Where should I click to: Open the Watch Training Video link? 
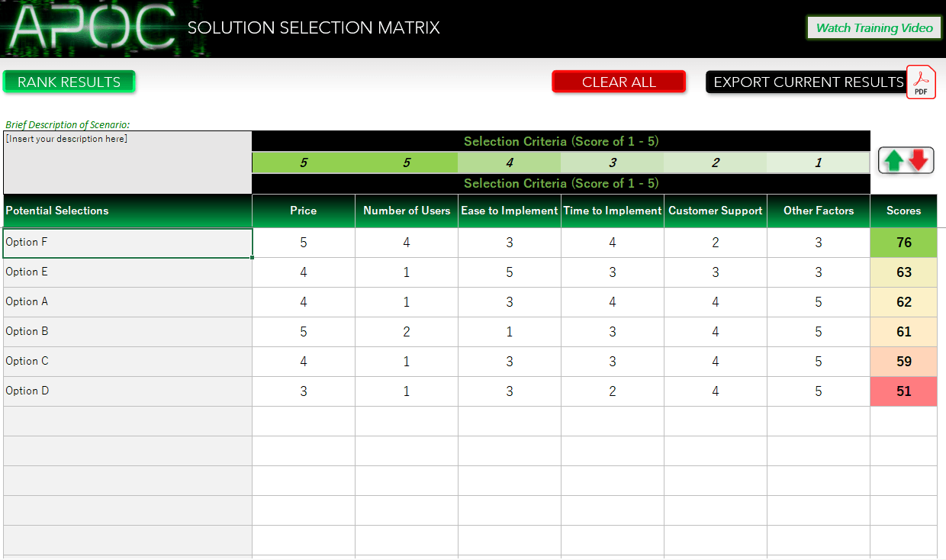[x=873, y=27]
